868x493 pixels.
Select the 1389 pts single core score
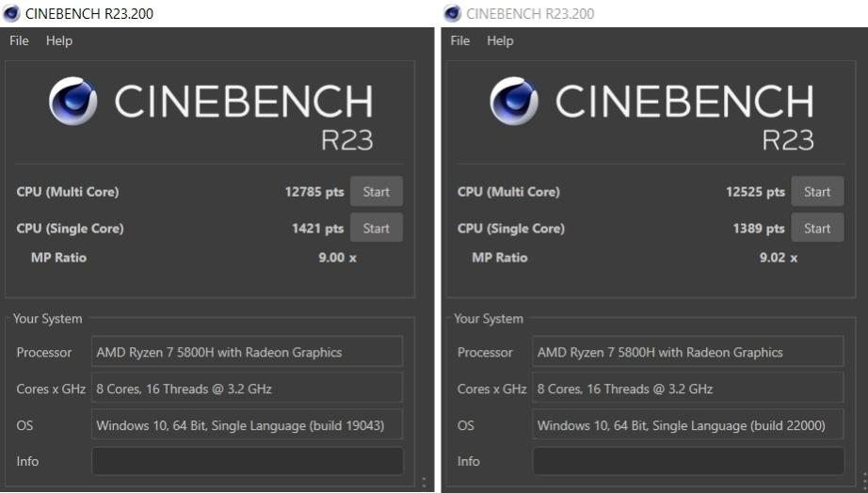pyautogui.click(x=759, y=229)
